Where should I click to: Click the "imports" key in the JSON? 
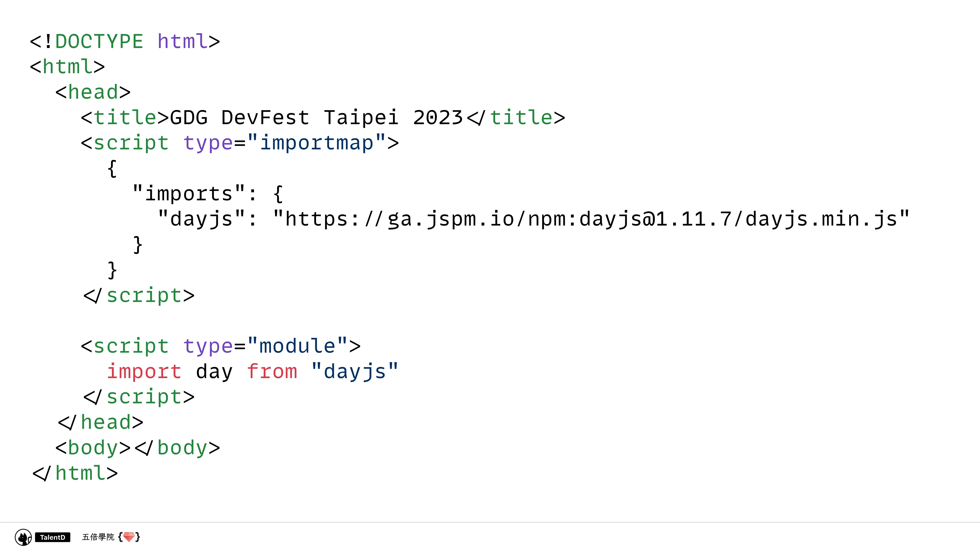(189, 193)
